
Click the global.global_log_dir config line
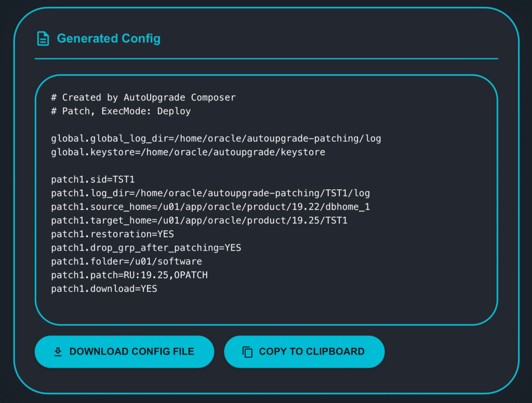click(216, 138)
